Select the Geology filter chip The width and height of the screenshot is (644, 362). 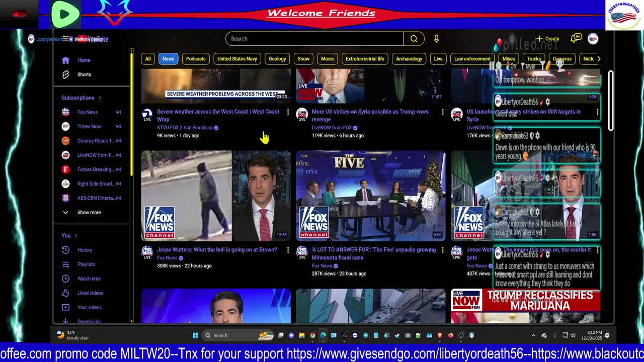point(277,59)
